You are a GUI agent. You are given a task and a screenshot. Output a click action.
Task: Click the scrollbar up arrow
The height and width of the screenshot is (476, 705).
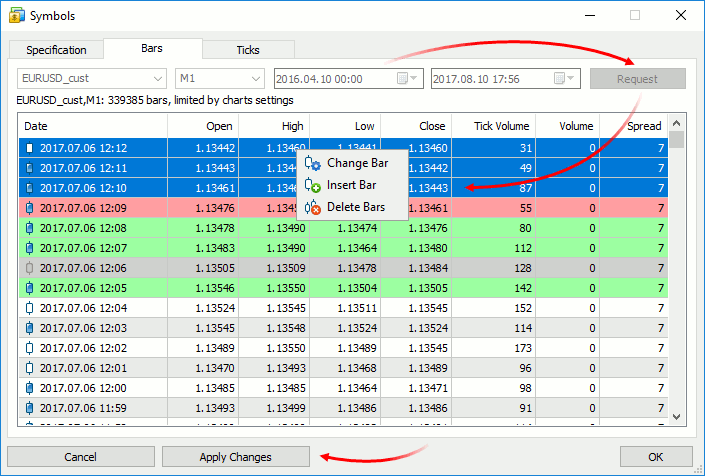[677, 122]
